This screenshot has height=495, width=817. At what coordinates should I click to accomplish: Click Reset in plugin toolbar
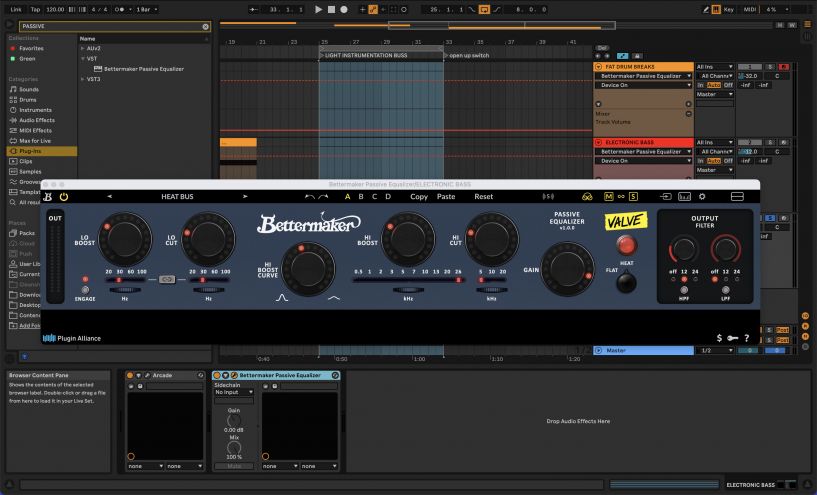tap(484, 196)
